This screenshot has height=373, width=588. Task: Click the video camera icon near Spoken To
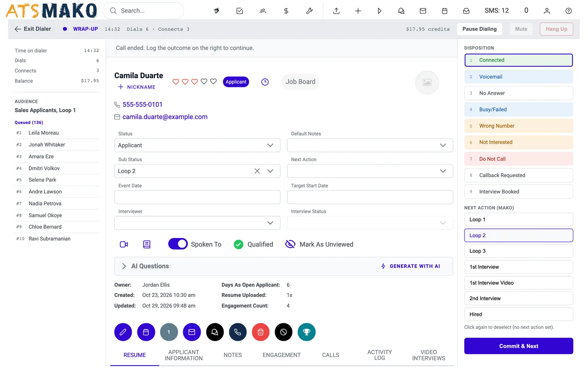124,244
